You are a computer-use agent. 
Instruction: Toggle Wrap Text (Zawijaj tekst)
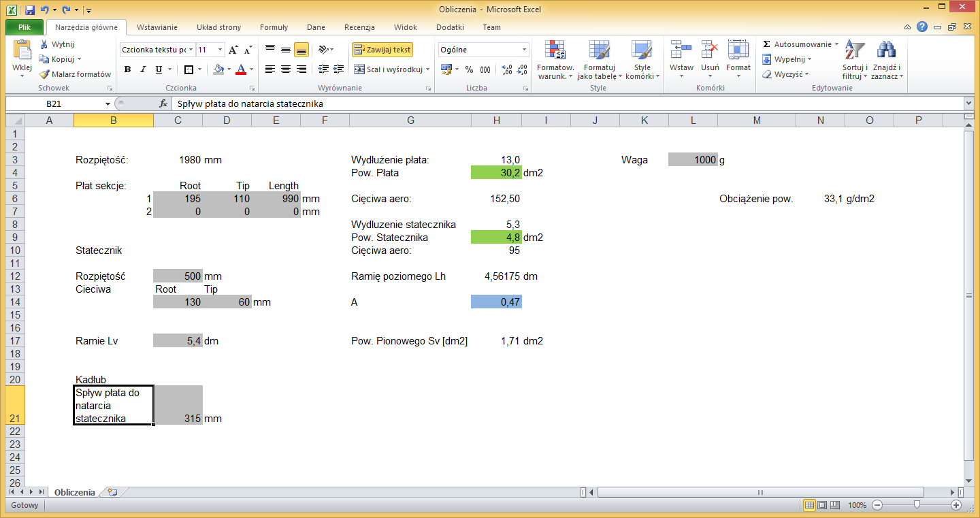pos(382,50)
